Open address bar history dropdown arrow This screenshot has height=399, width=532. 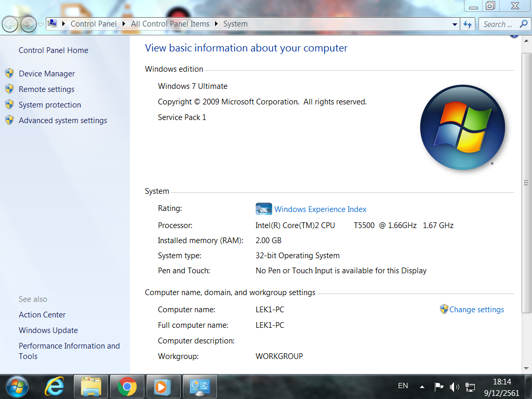455,24
